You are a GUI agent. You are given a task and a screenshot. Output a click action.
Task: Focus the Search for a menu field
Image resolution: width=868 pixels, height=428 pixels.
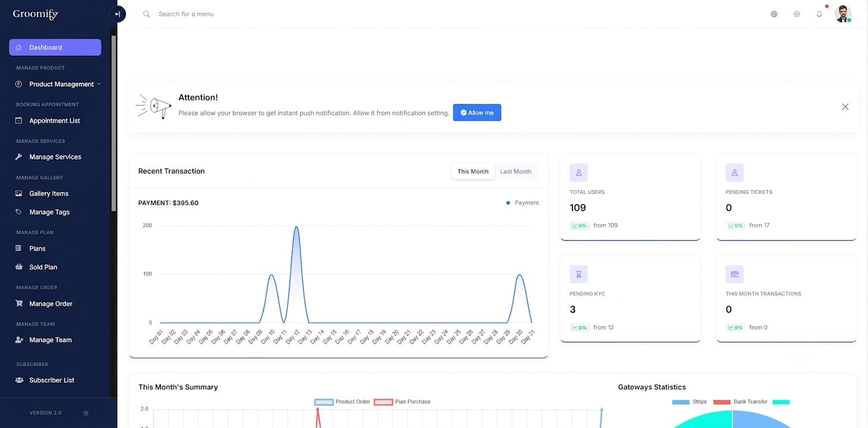pos(186,14)
